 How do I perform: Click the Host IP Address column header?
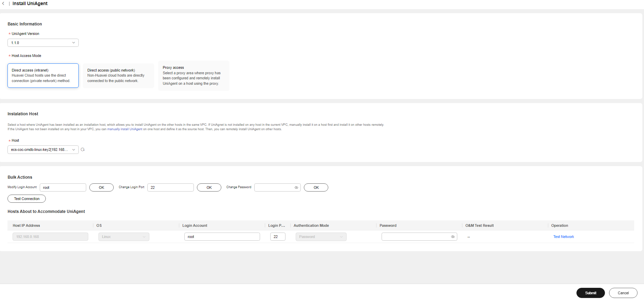[26, 225]
